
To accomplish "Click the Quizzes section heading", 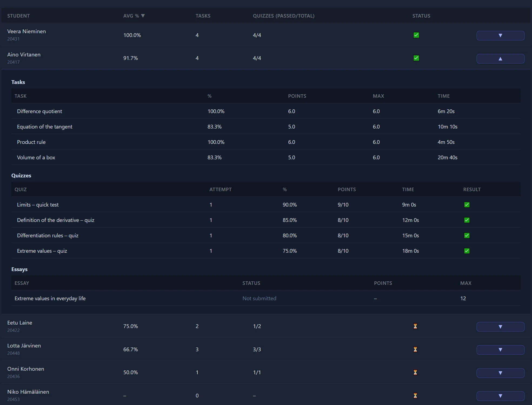I will click(x=21, y=175).
